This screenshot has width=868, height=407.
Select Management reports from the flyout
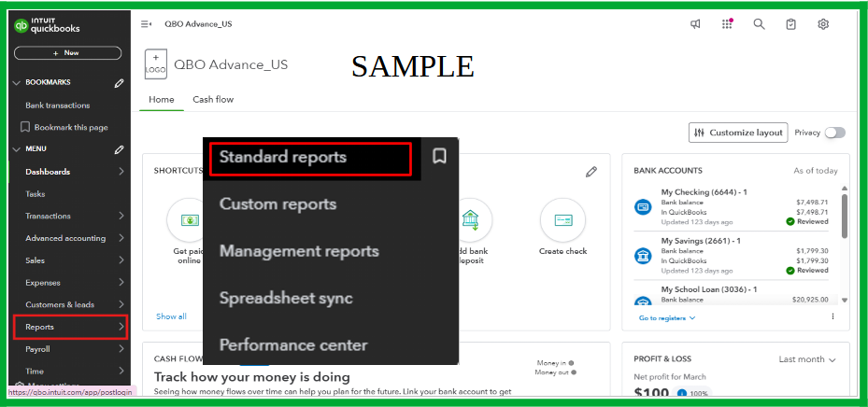click(x=300, y=251)
